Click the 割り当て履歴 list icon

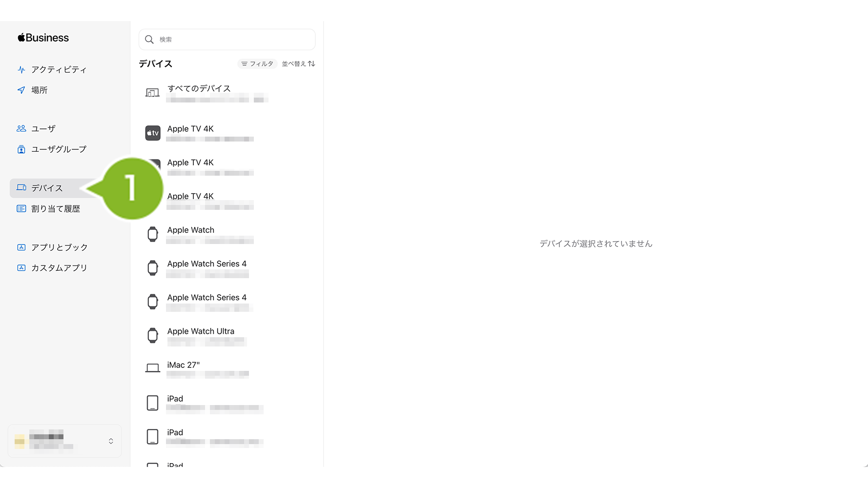point(21,208)
